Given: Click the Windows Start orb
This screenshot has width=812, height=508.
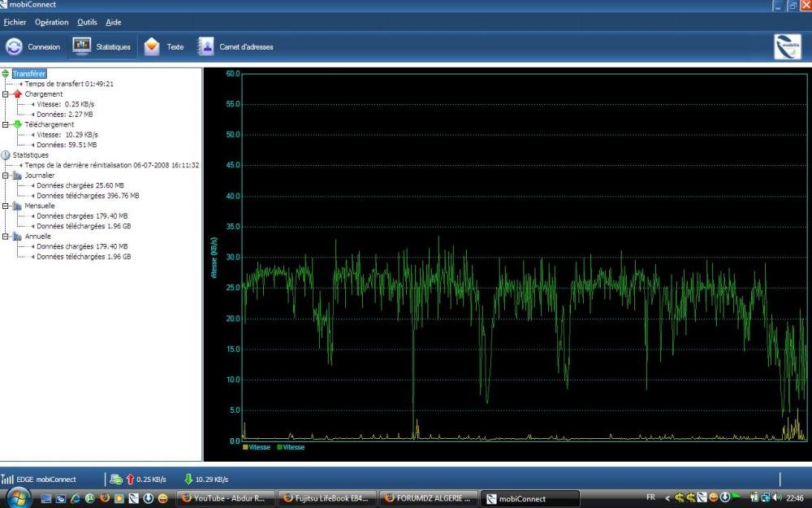Looking at the screenshot, I should point(18,497).
